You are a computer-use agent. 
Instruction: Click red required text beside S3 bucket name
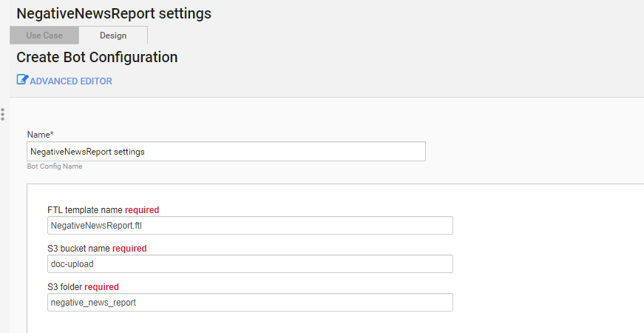(x=129, y=249)
